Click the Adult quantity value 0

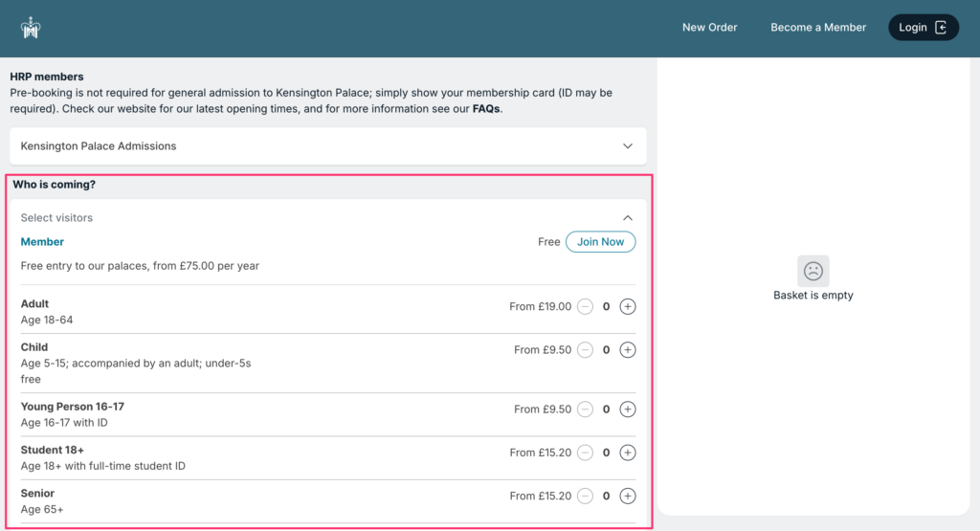point(606,307)
